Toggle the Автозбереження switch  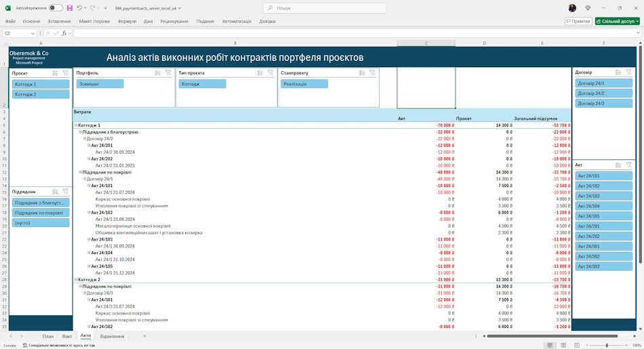[56, 8]
